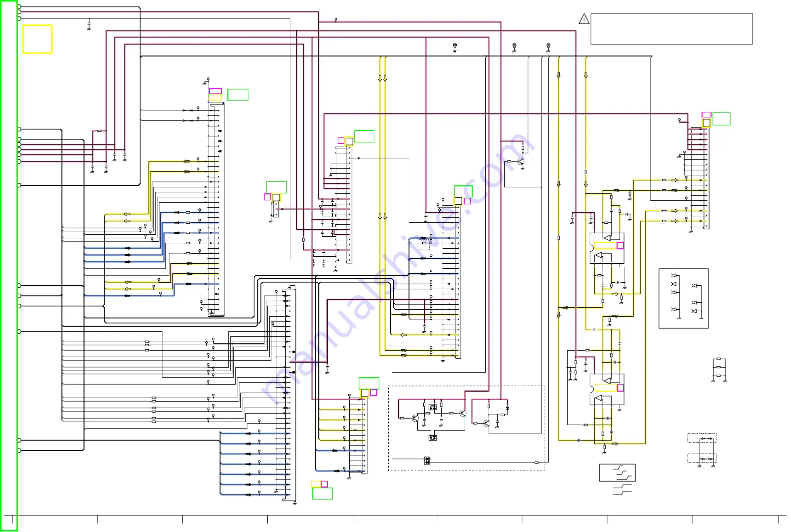Screen dimensions: 791x532
Task: Click the diode symbol inside dashed circuit block
Action: [x=507, y=408]
